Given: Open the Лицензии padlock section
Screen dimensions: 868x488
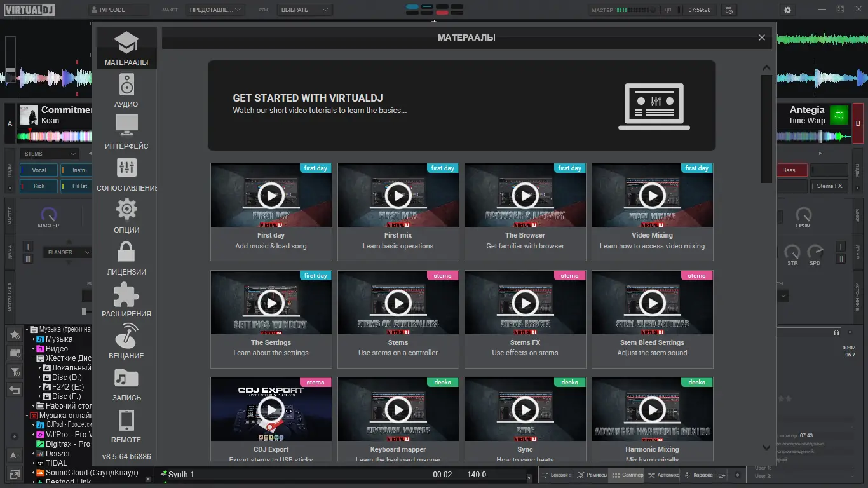Looking at the screenshot, I should 126,258.
